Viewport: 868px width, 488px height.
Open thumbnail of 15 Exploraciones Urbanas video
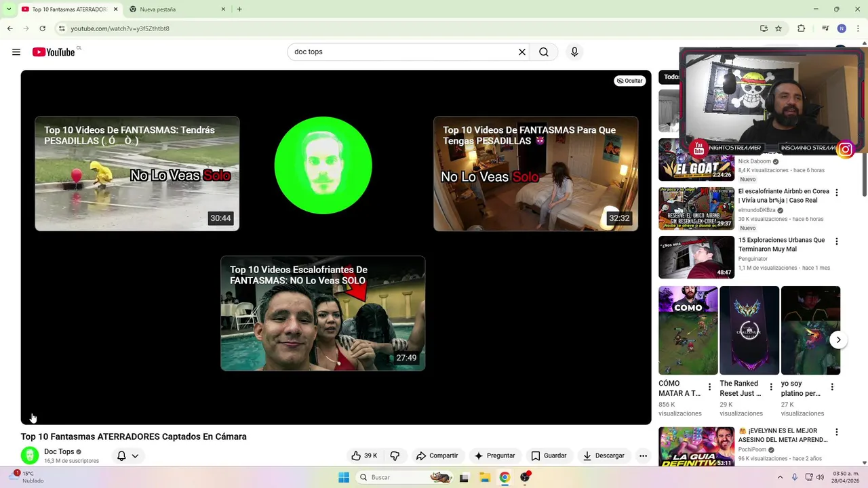(x=696, y=258)
